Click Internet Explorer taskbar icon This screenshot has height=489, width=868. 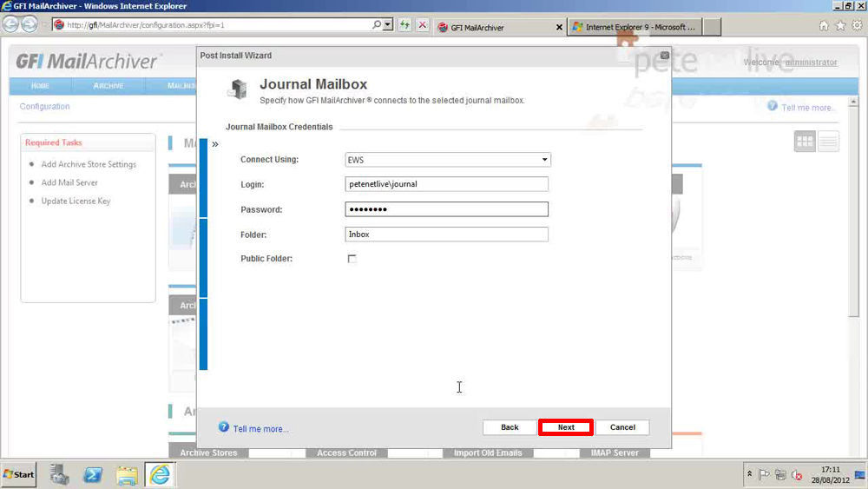[x=160, y=474]
